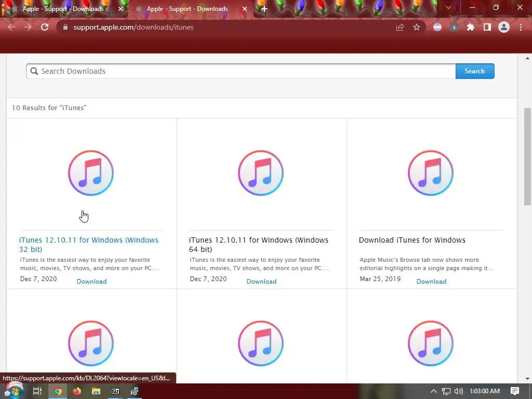This screenshot has width=532, height=399.
Task: Click the Dec 7, 2020 date under 32 bit
Action: [x=38, y=279]
